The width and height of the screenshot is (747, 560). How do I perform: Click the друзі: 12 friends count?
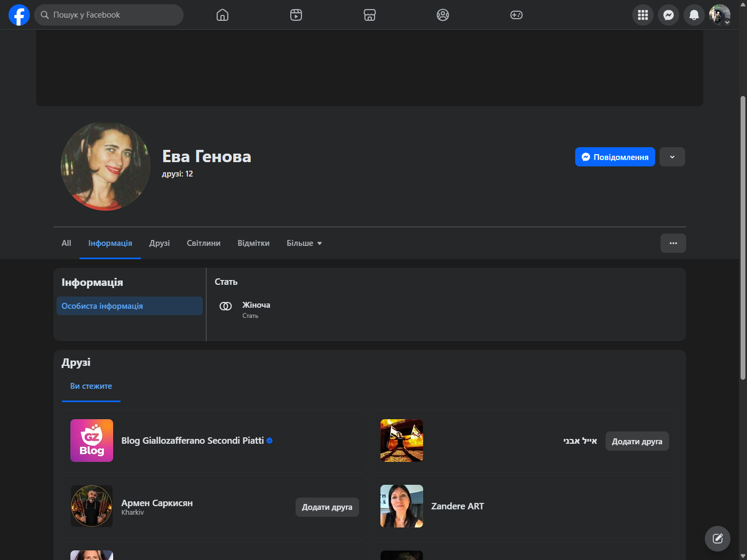[178, 174]
